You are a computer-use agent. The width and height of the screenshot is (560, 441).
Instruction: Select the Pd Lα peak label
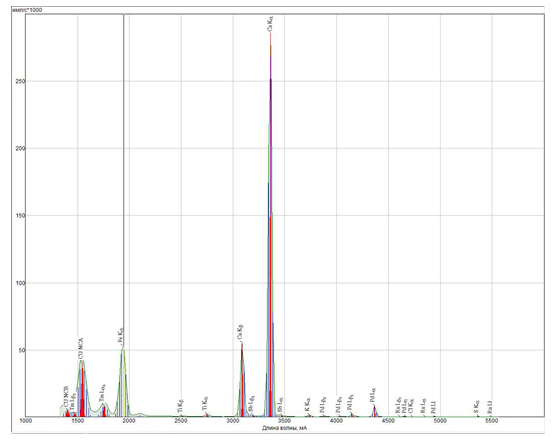click(373, 396)
